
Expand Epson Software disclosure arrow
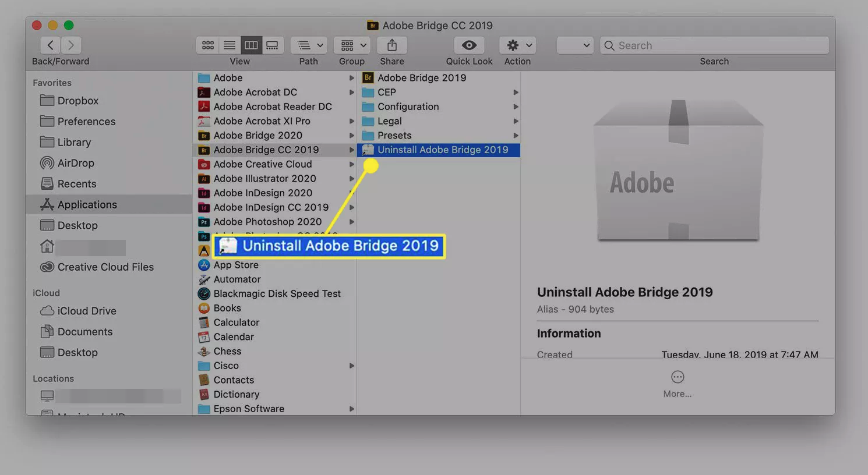click(x=351, y=409)
